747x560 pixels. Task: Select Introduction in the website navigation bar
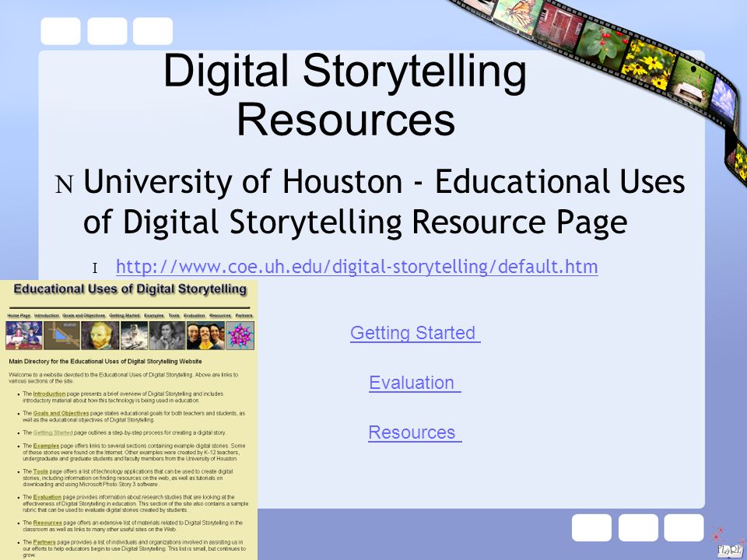tap(47, 316)
